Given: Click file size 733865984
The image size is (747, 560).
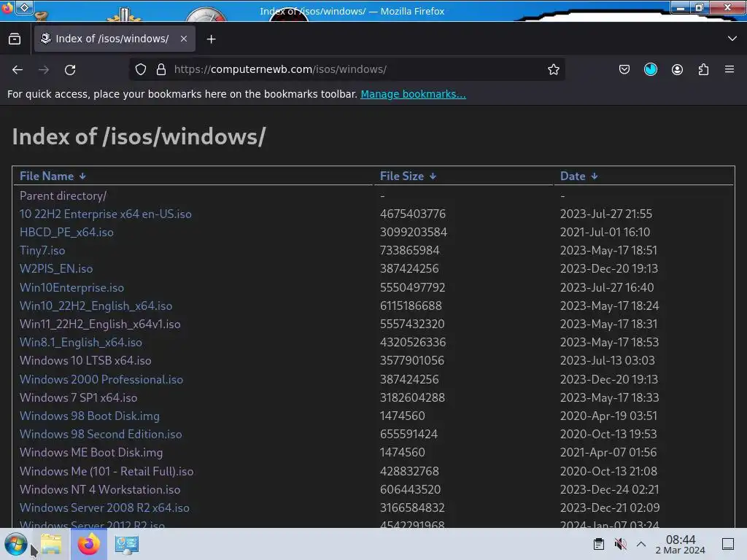Looking at the screenshot, I should (409, 251).
